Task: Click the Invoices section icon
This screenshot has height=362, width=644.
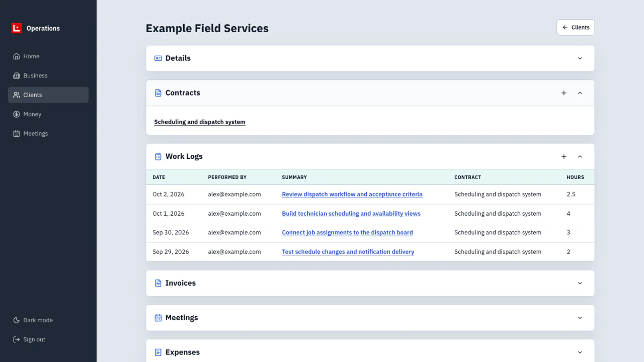Action: pos(158,283)
